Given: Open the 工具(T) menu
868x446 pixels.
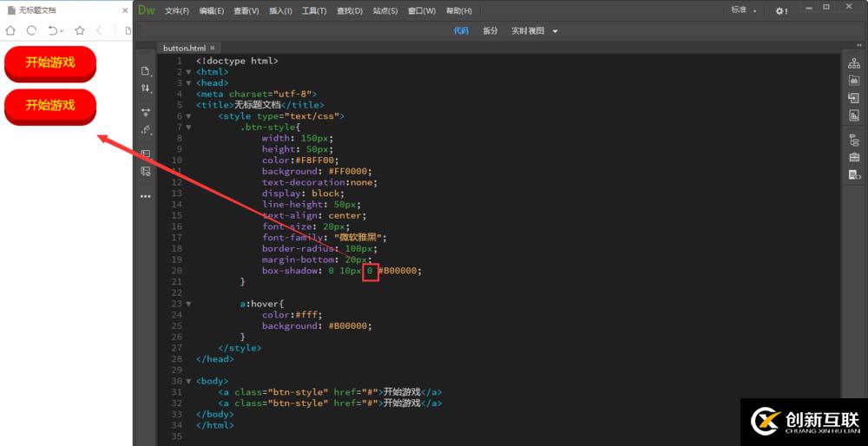Looking at the screenshot, I should [x=314, y=10].
